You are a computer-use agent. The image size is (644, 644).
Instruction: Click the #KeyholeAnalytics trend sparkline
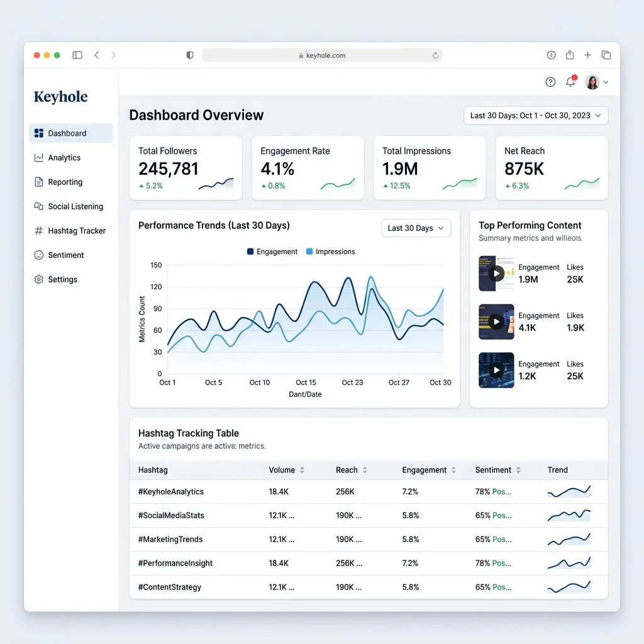569,491
